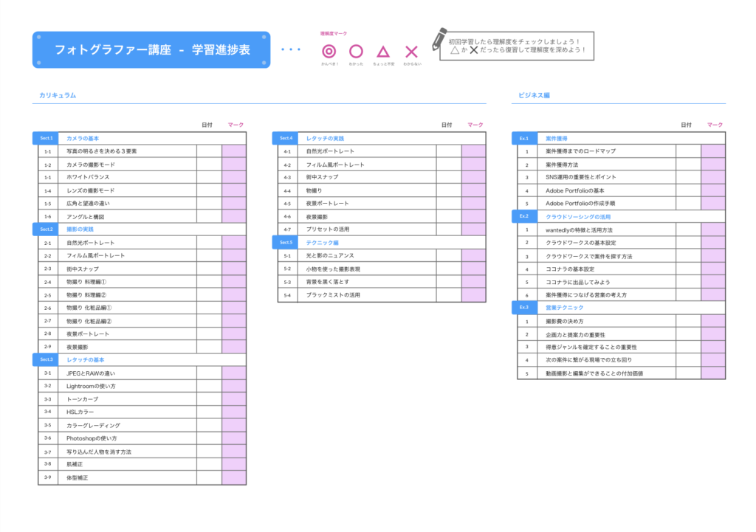Click the pink mark cell for ブラックミストの活用
The image size is (756, 532).
tap(473, 295)
